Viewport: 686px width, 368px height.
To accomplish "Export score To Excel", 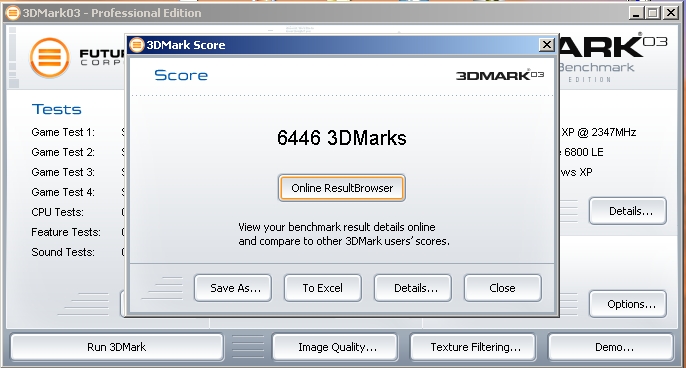I will (x=323, y=288).
